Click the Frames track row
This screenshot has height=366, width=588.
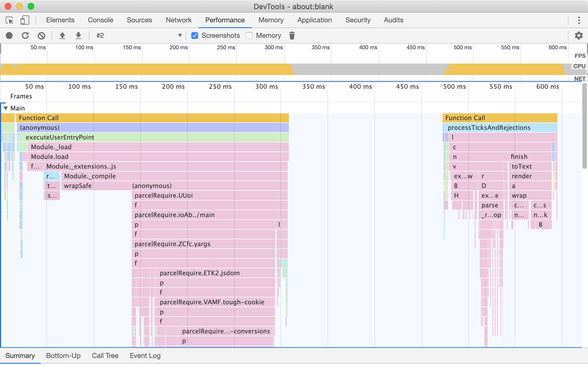click(x=291, y=97)
